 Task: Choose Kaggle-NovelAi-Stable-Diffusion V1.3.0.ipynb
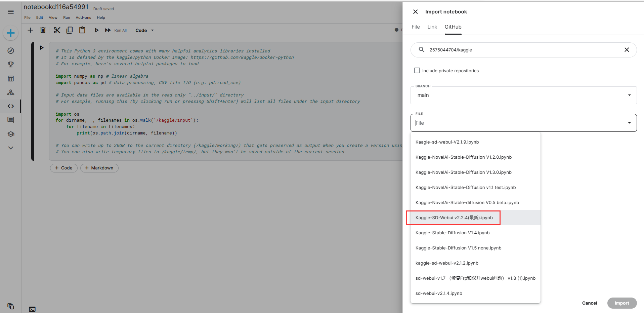tap(475, 172)
